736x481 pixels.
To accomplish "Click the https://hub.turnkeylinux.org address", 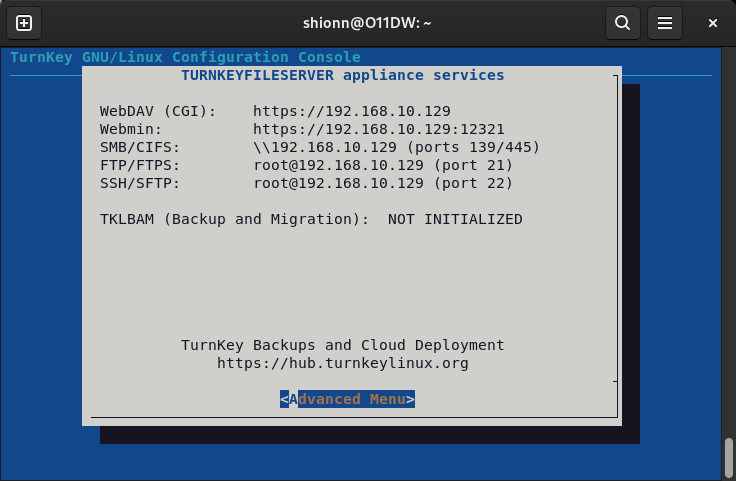I will [x=343, y=363].
